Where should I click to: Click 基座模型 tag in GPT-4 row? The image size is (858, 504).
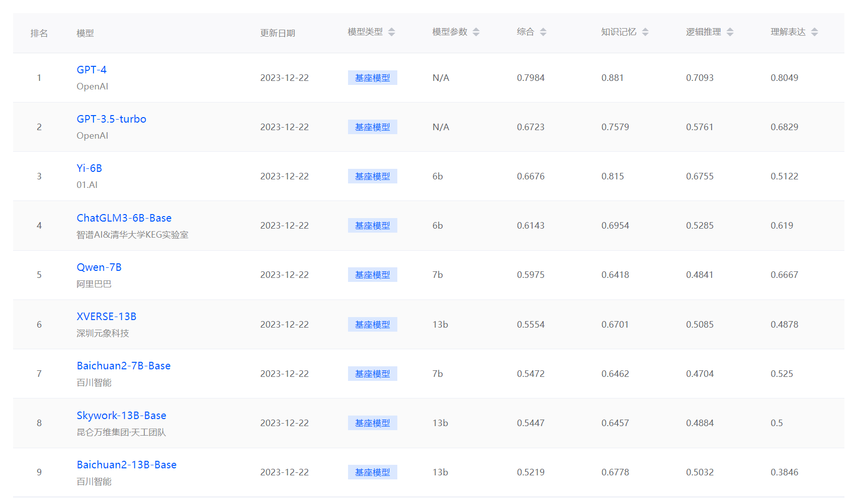[x=372, y=78]
